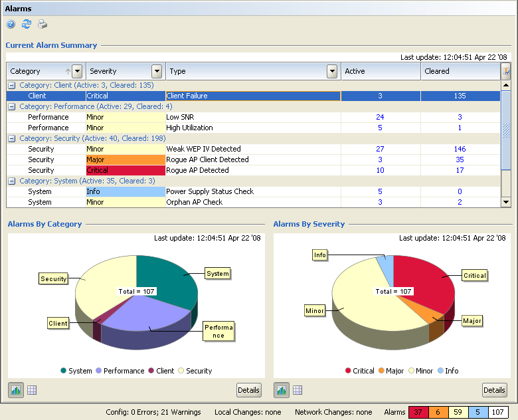Open the Category column filter dropdown
The width and height of the screenshot is (518, 420).
[x=77, y=71]
